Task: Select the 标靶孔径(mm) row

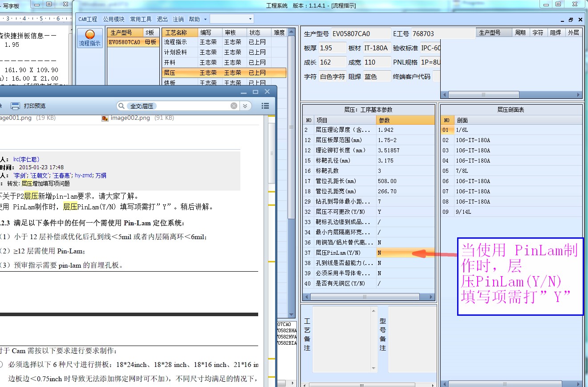Action: 369,160
